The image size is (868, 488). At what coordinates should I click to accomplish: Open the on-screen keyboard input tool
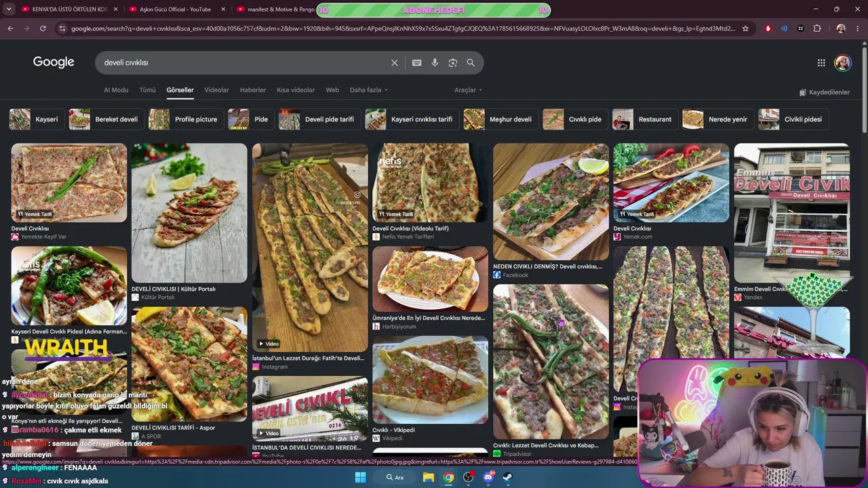click(417, 62)
